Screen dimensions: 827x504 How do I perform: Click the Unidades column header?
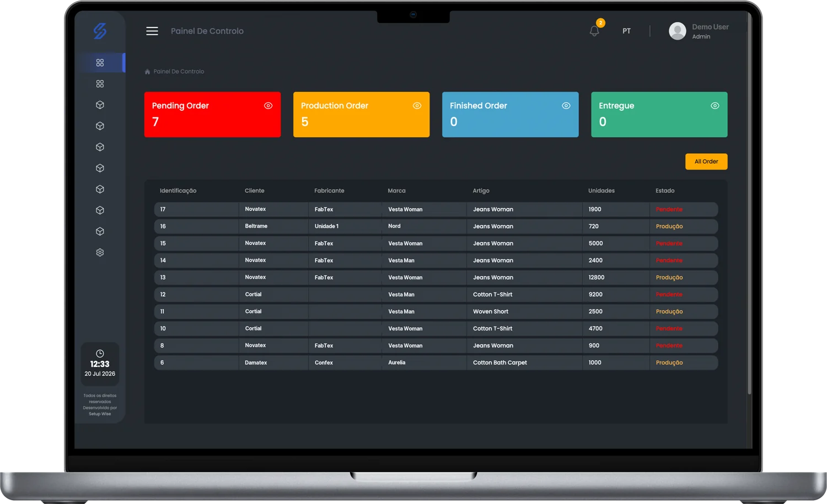pos(602,191)
